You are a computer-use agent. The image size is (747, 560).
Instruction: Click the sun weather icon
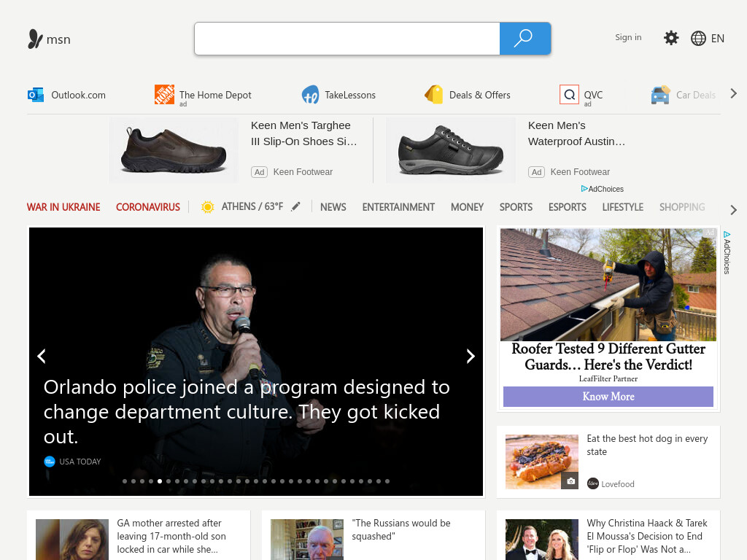(208, 207)
